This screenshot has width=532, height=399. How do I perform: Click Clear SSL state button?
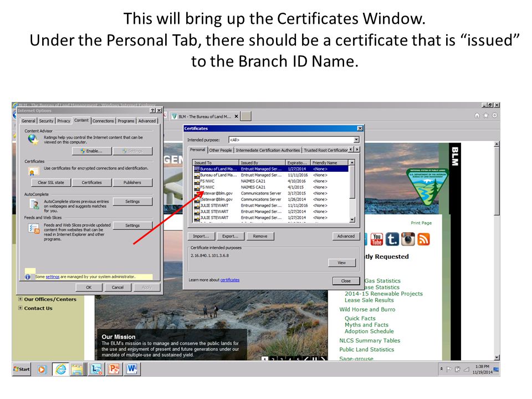(51, 182)
